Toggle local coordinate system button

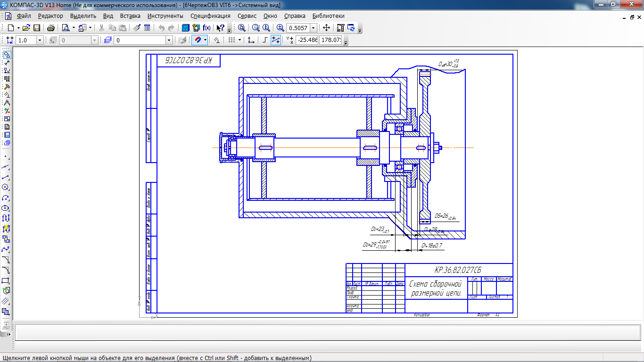(251, 40)
